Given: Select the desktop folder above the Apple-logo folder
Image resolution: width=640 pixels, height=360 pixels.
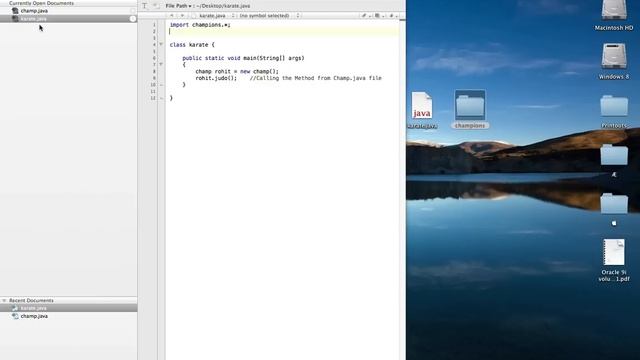Looking at the screenshot, I should (614, 160).
